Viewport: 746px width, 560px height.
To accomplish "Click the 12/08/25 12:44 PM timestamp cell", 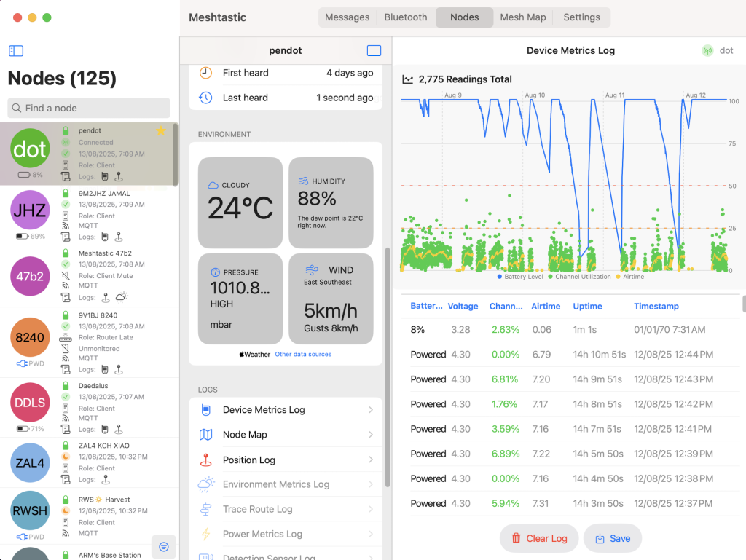I will pos(673,354).
